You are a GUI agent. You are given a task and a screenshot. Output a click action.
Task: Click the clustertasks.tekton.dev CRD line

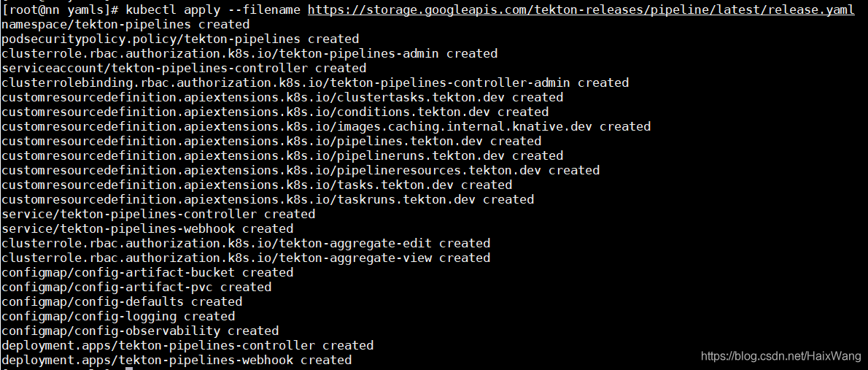pyautogui.click(x=282, y=97)
